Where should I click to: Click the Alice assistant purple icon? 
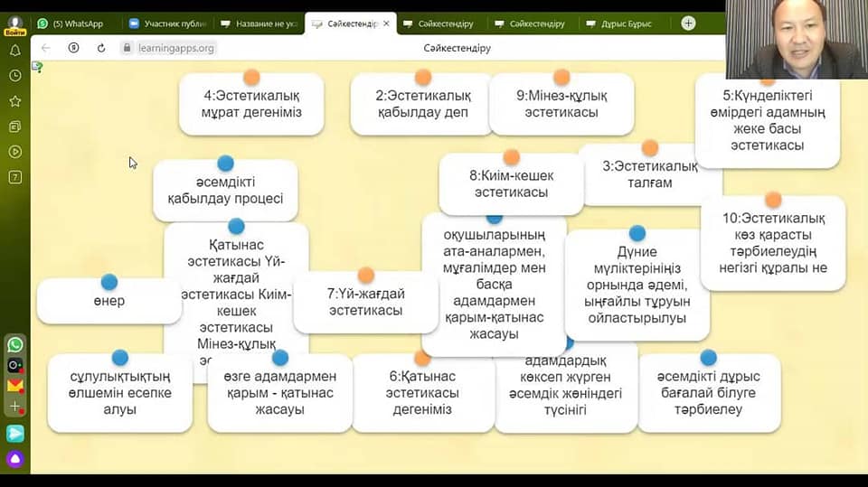click(14, 459)
